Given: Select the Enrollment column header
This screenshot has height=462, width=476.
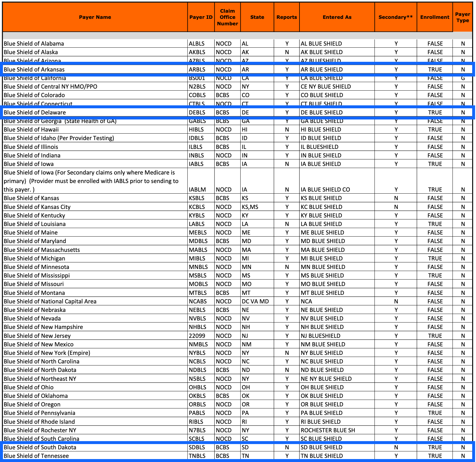Looking at the screenshot, I should [x=435, y=17].
